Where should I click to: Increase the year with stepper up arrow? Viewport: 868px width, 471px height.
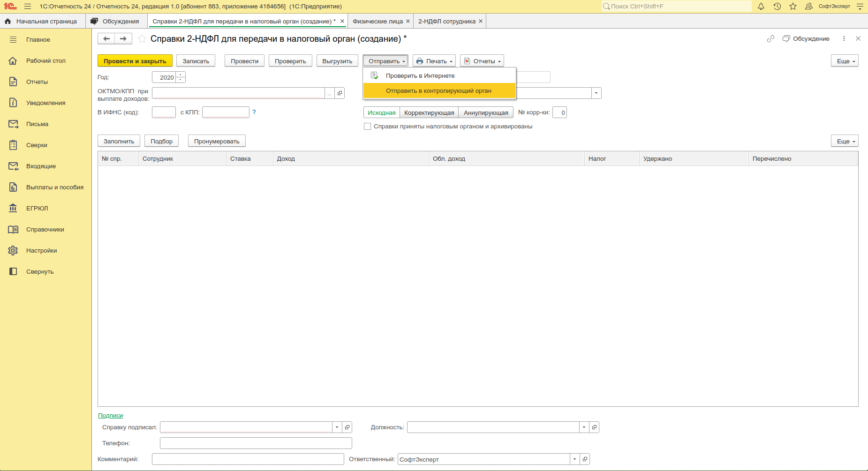click(181, 75)
